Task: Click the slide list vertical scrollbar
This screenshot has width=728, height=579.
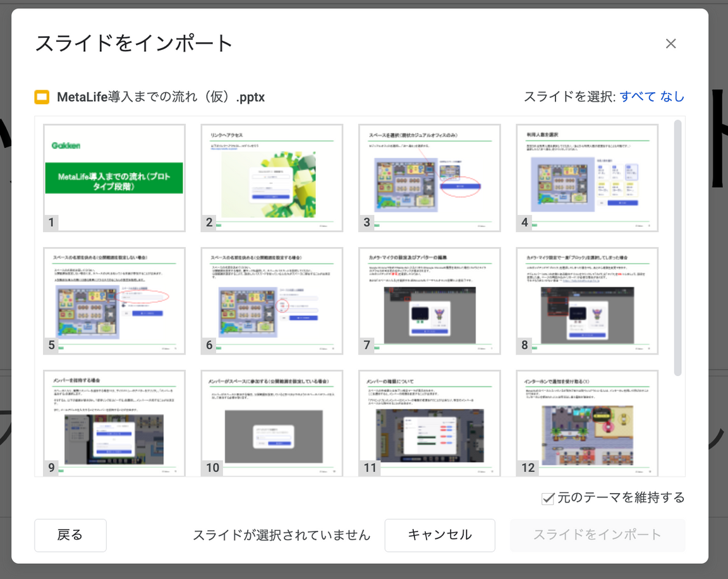Action: [678, 248]
